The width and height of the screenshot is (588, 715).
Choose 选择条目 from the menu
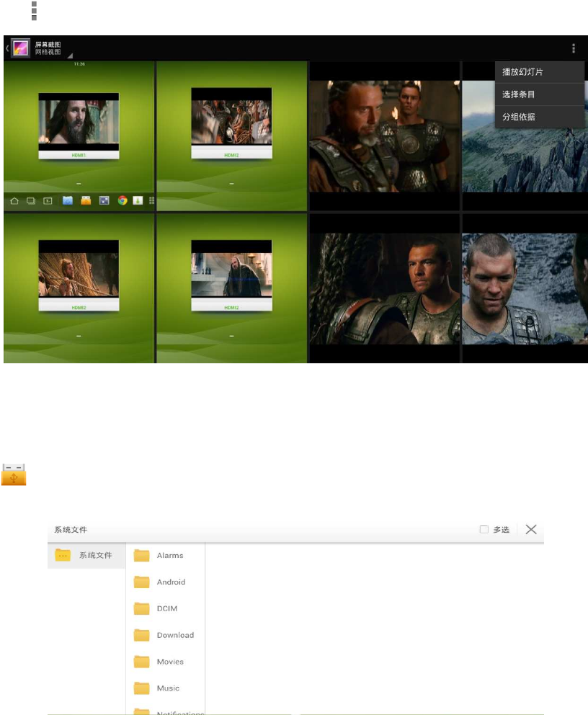540,94
